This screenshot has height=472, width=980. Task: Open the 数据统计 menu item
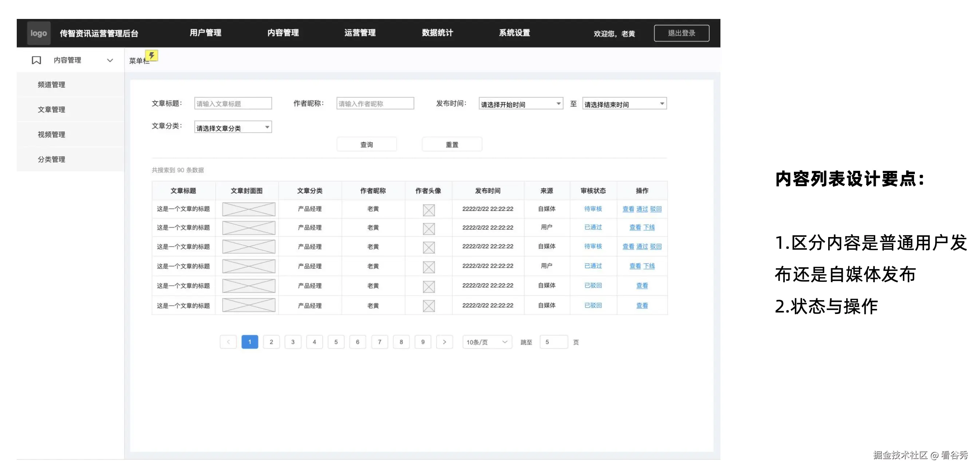438,33
